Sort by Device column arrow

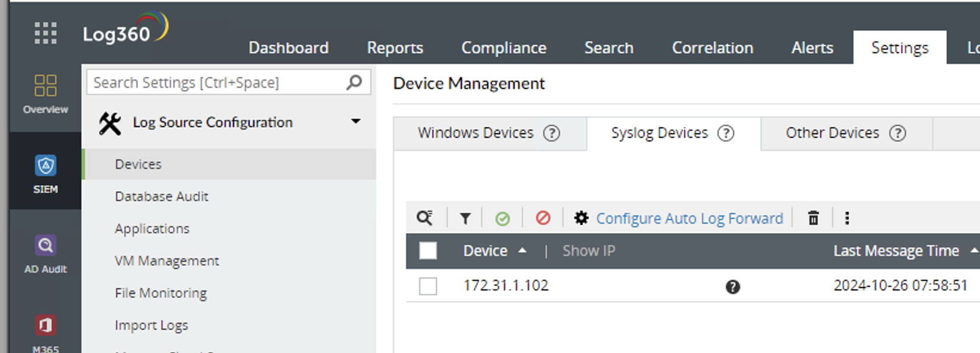(x=522, y=251)
